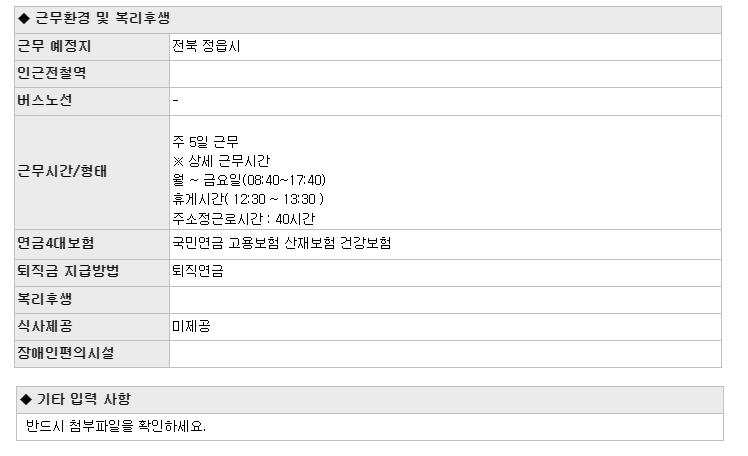Viewport: 748px width, 456px height.
Task: Select the 연금4대보험 label cell
Action: pyautogui.click(x=92, y=244)
